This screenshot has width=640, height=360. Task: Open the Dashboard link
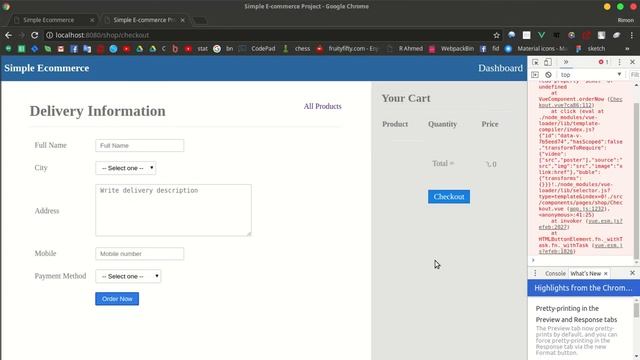click(500, 68)
